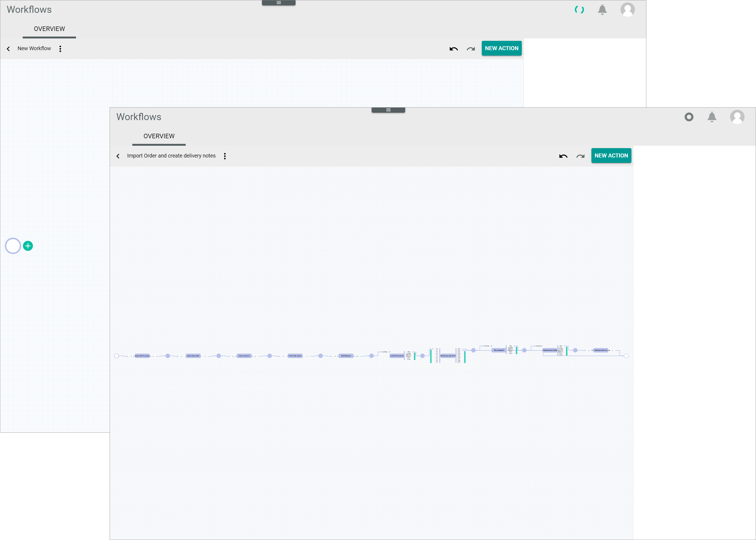756x540 pixels.
Task: Select the 'Create Delivery Notes' action node
Action: click(x=550, y=350)
